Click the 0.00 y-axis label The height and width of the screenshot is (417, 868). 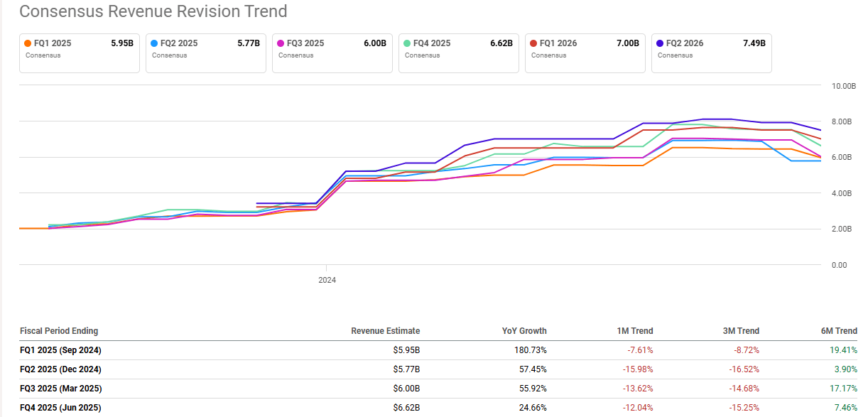(839, 265)
